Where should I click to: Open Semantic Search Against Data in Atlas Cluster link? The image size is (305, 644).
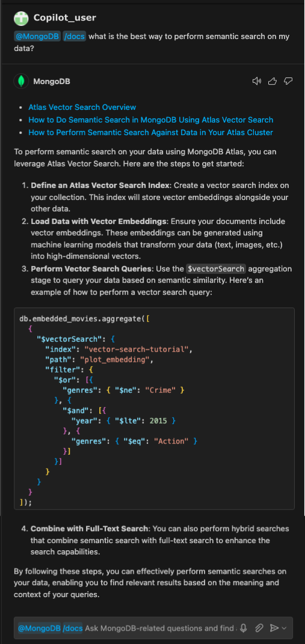pyautogui.click(x=150, y=133)
